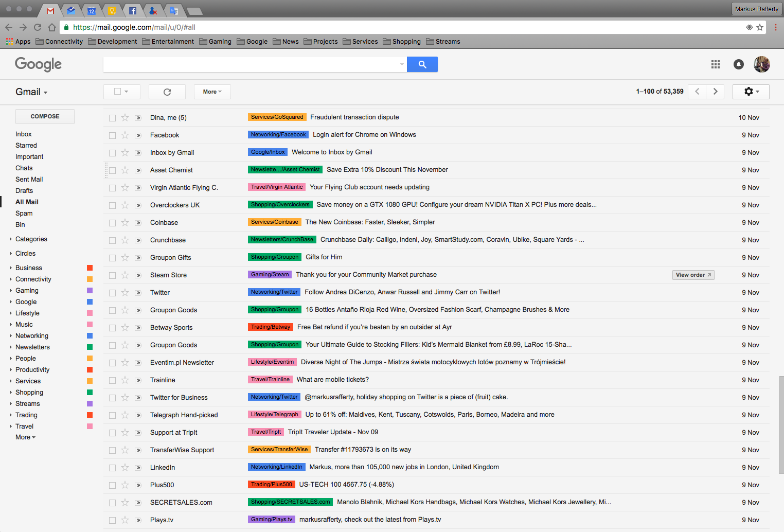
Task: Star the Coinbase email
Action: pos(125,222)
